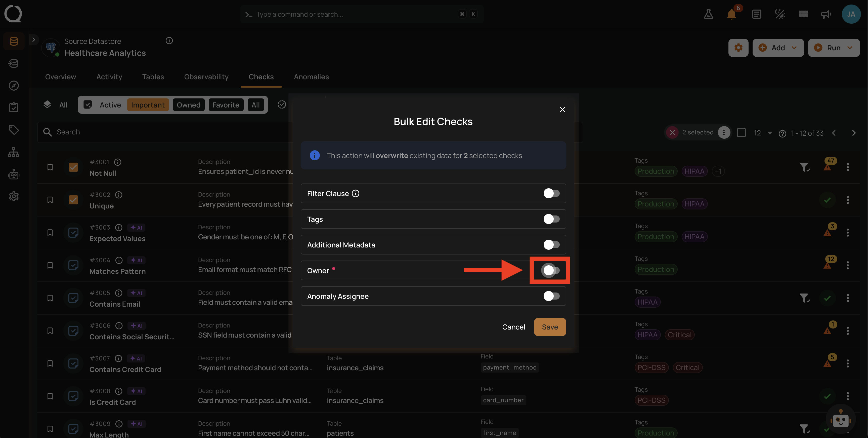
Task: Select the Favorite filter chip
Action: 226,105
